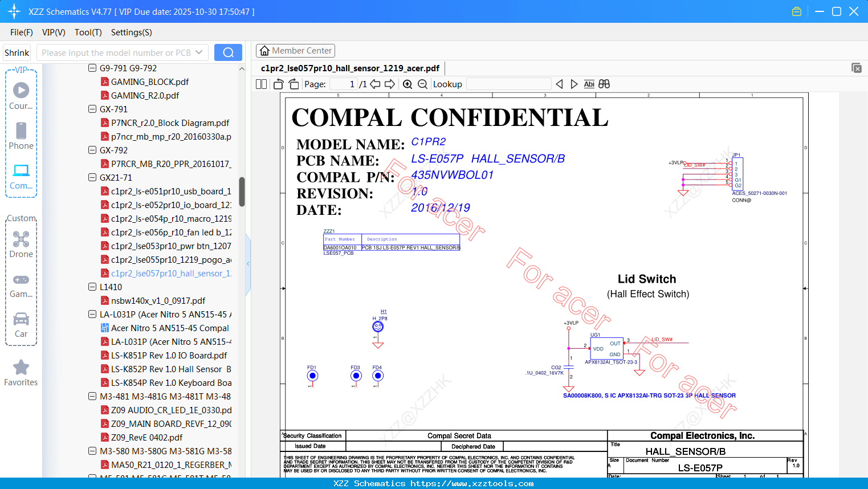Open the c1pr2_ls-e054p_r10_macro file
Image resolution: width=868 pixels, height=489 pixels.
pos(171,218)
